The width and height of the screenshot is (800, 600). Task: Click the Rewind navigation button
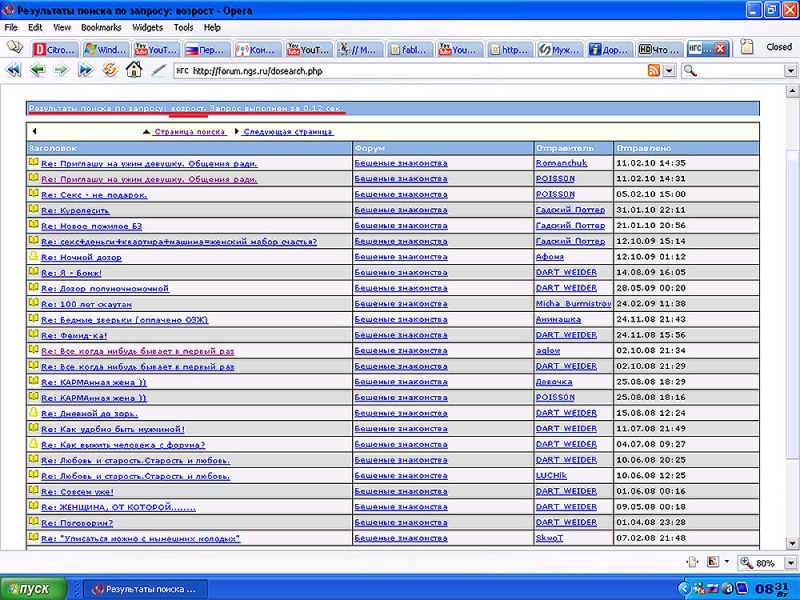[14, 70]
